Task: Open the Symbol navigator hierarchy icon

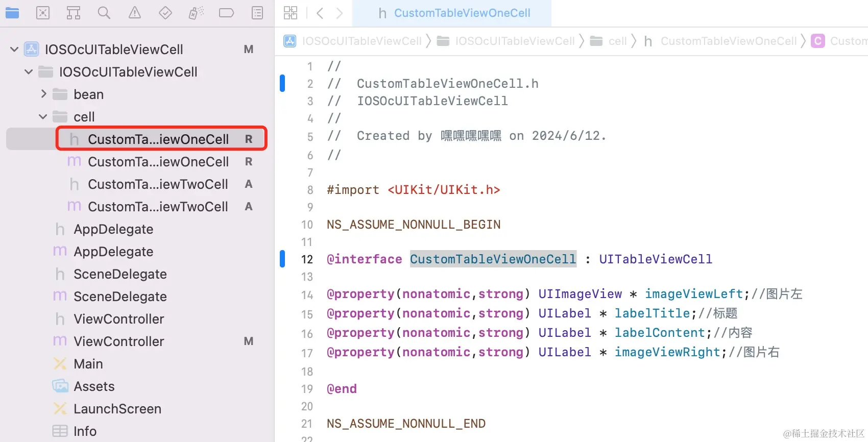Action: [74, 13]
